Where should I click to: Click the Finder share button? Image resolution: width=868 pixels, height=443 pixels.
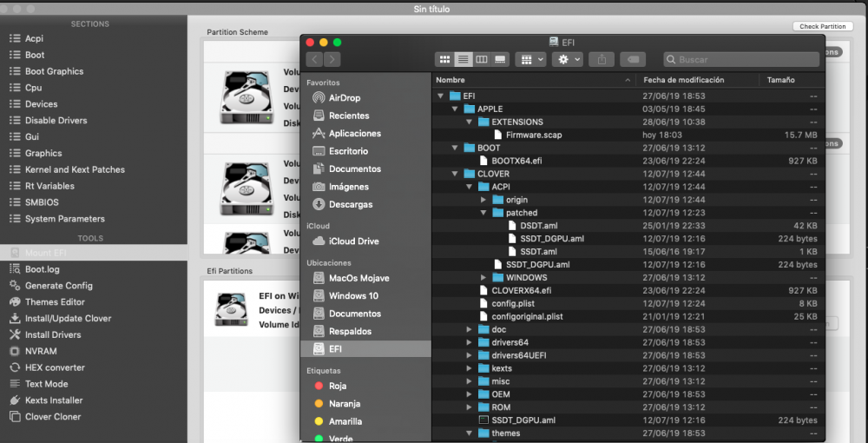coord(602,59)
